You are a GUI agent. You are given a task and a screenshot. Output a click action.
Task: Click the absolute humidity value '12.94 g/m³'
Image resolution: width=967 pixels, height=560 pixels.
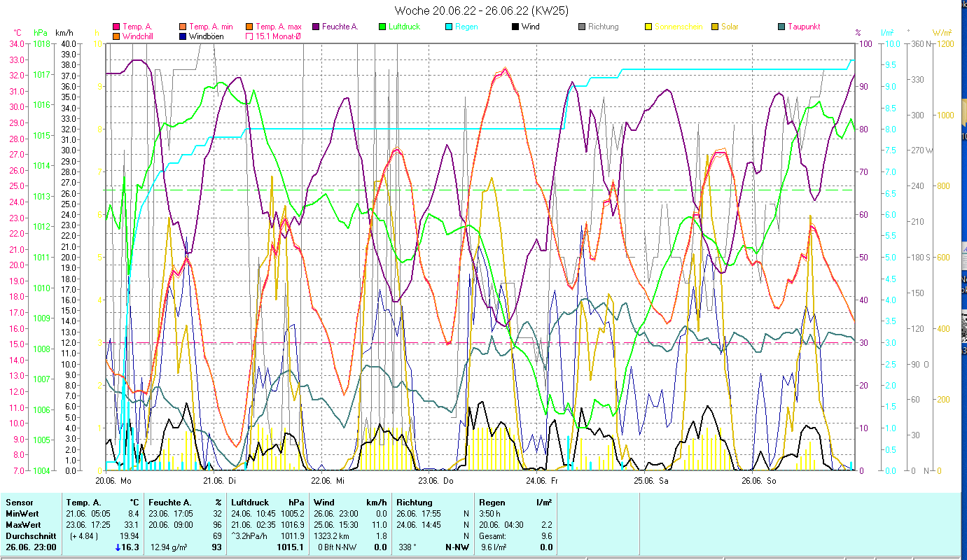tap(170, 547)
